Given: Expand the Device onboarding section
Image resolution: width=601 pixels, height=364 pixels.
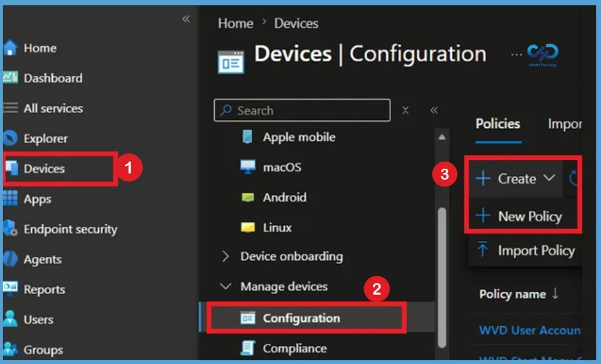Looking at the screenshot, I should (x=226, y=256).
